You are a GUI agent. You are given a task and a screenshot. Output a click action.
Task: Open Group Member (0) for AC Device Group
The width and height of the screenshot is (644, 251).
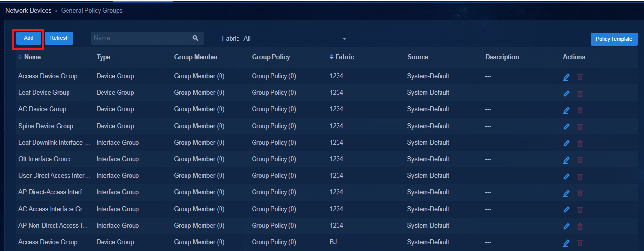[199, 109]
